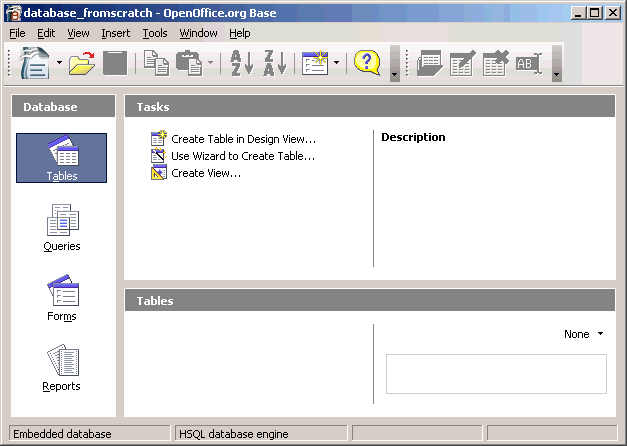
Task: Open the File menu
Action: click(17, 33)
